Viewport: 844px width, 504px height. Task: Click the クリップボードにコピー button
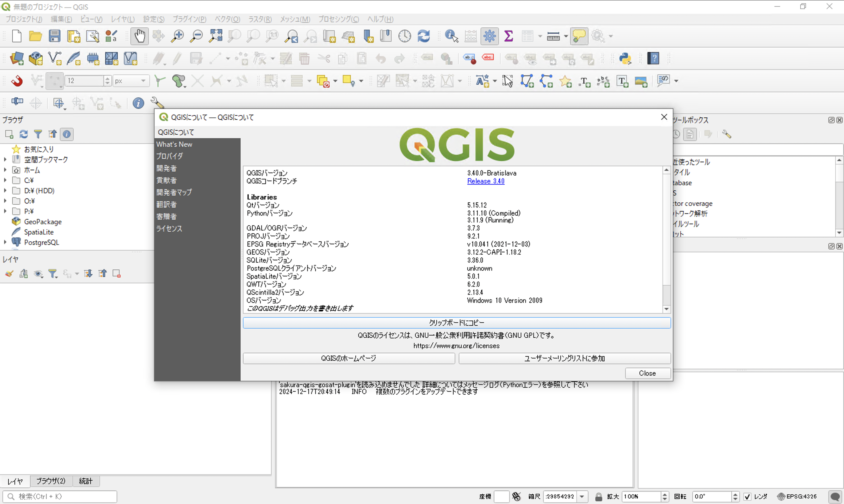tap(456, 323)
